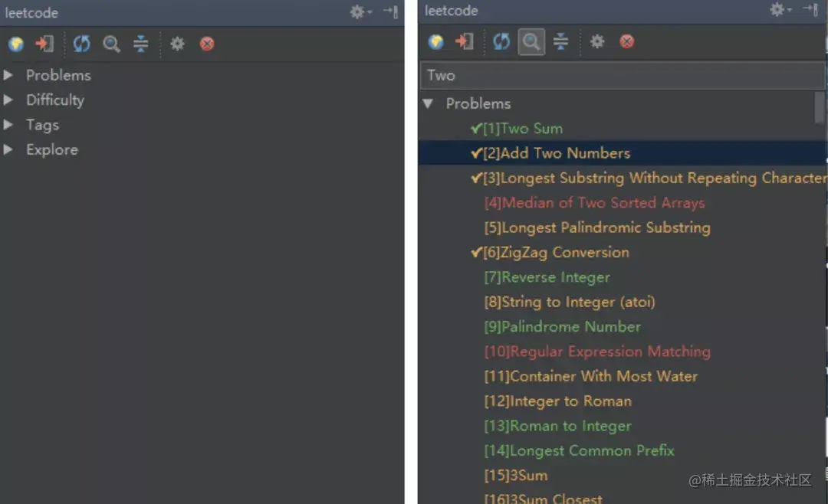Screen dimensions: 828x504
Task: Click the red clear icon in left panel
Action: [x=207, y=44]
